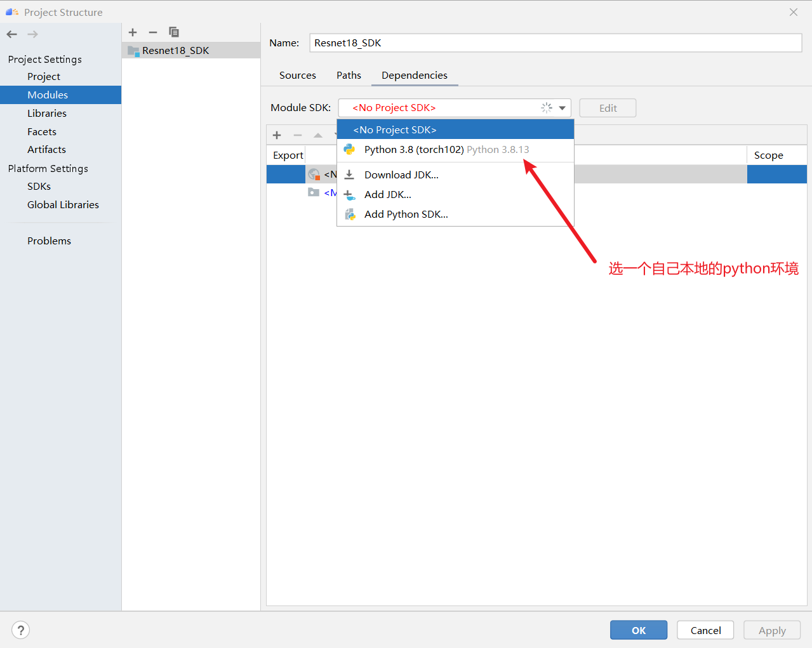Select the Resnet18_SDK module in list

click(191, 51)
